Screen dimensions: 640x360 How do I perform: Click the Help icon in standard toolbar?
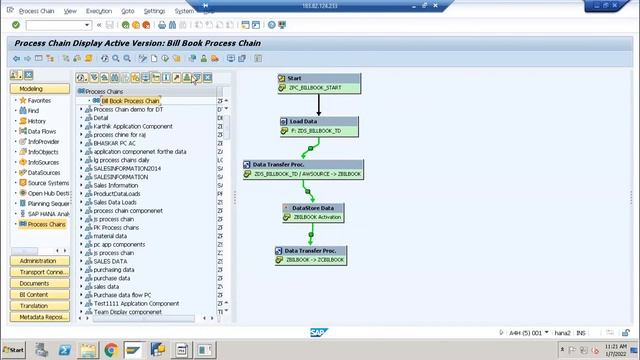(271, 25)
